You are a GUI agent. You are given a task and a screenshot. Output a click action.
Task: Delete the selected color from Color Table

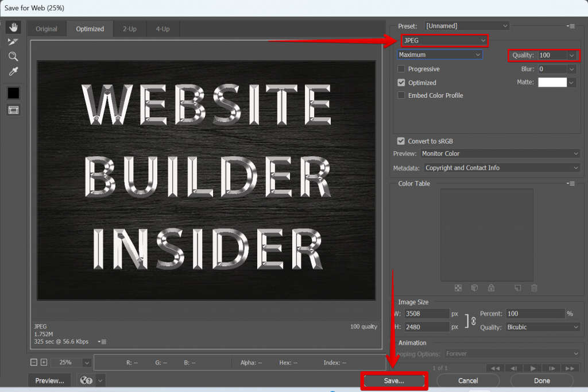pos(534,287)
